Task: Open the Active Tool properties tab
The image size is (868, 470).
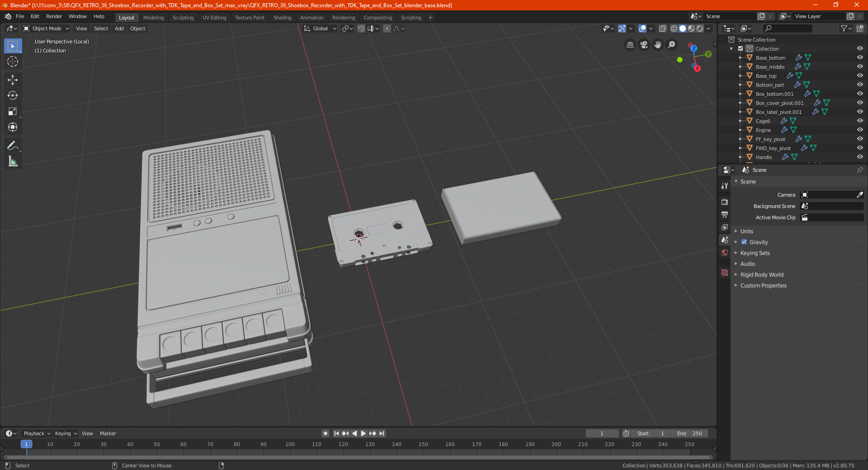Action: pos(725,185)
